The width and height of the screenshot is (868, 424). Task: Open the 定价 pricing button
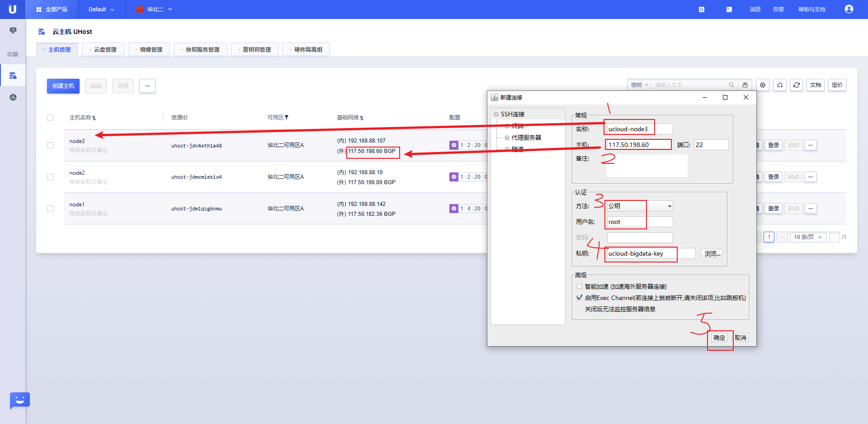[x=837, y=85]
